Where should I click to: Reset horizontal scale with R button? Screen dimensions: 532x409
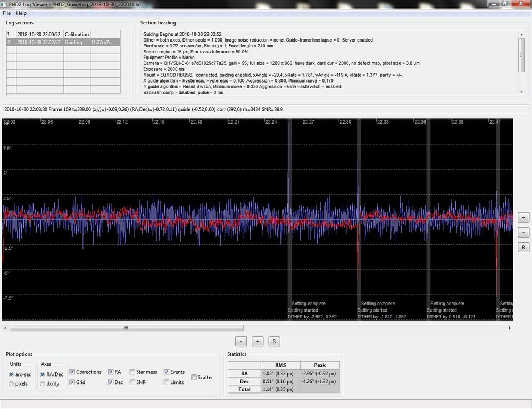[x=274, y=341]
